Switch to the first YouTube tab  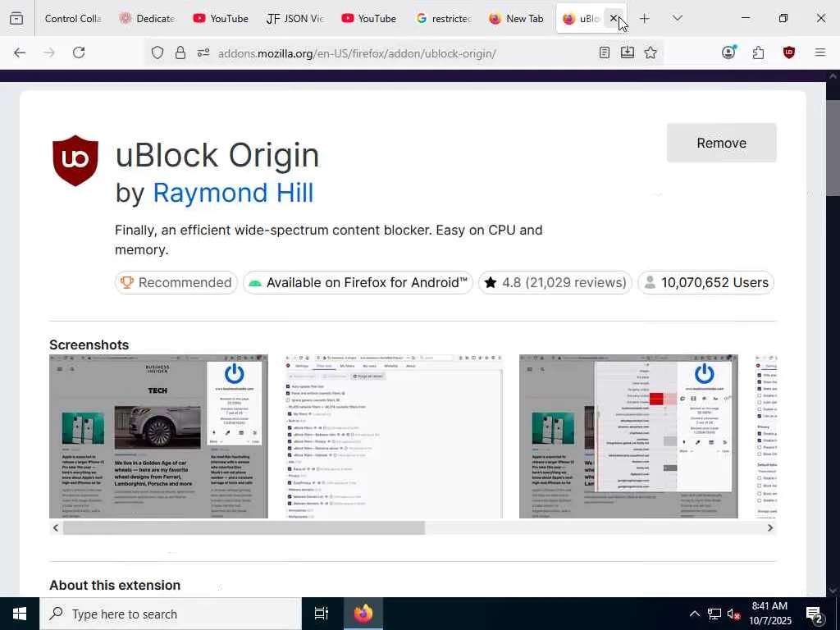(x=221, y=18)
